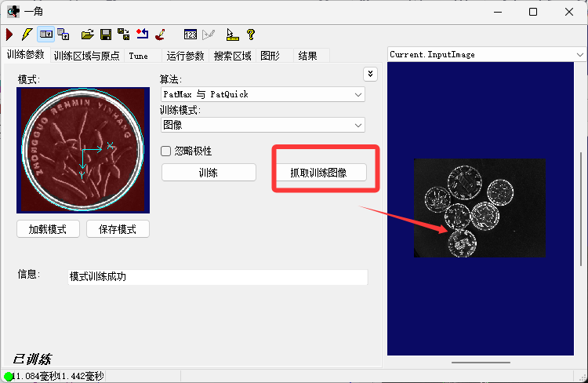Click the trained coin pattern thumbnail
This screenshot has height=383, width=588.
(83, 150)
